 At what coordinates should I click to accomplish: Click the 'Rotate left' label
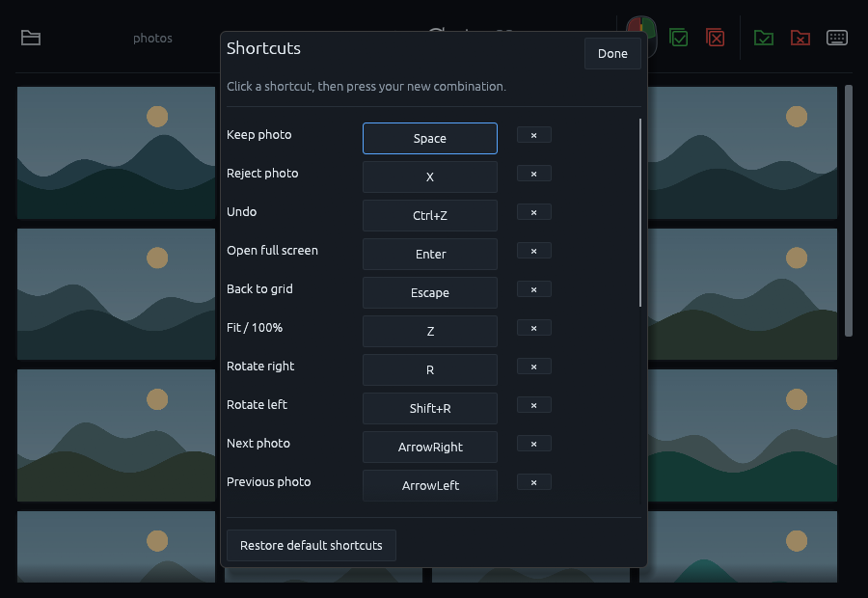coord(257,405)
